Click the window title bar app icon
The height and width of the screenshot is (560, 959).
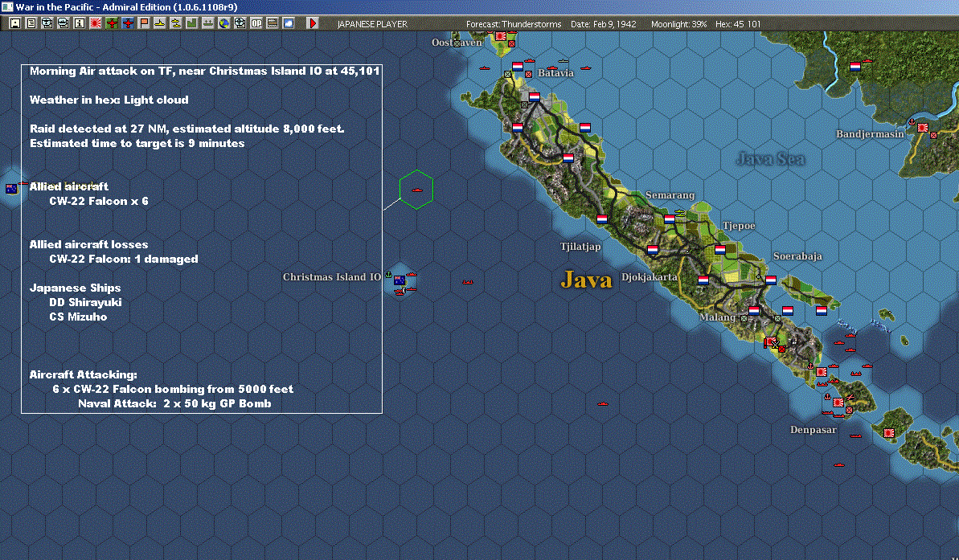point(6,6)
